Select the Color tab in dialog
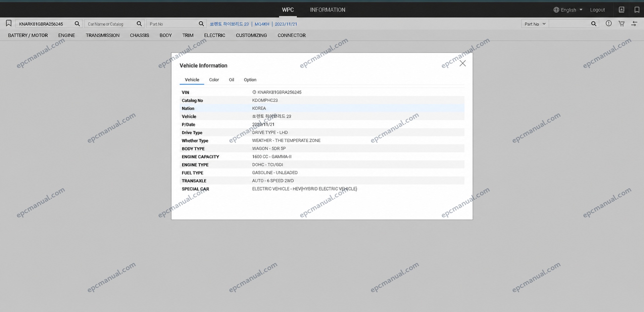This screenshot has width=644, height=312. (214, 80)
